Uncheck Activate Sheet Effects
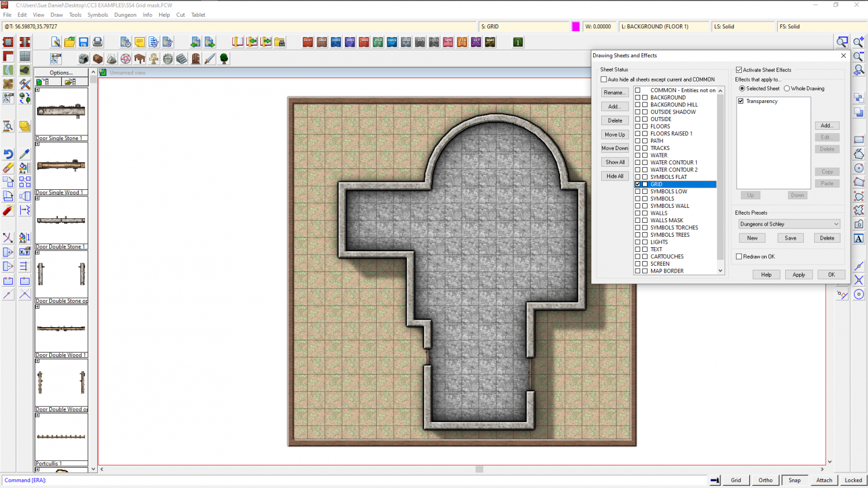The image size is (868, 488). [739, 70]
